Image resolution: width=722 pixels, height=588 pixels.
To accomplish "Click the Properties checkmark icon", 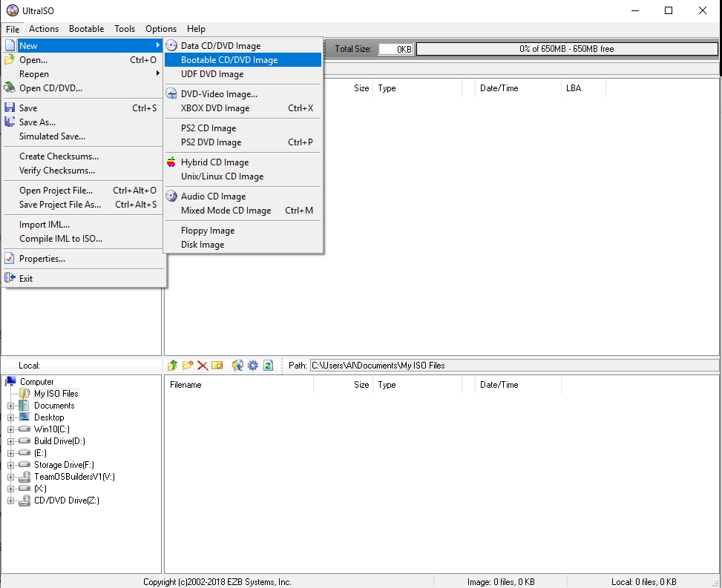I will 10,258.
